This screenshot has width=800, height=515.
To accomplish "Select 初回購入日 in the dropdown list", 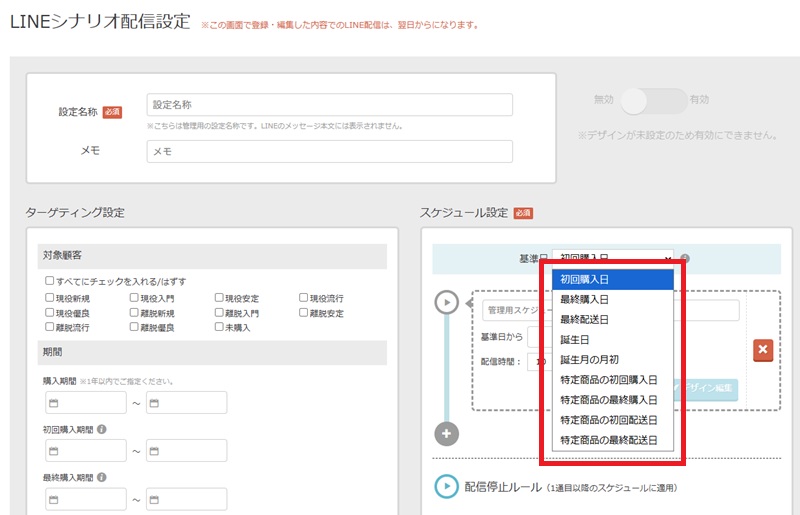I will (x=613, y=279).
